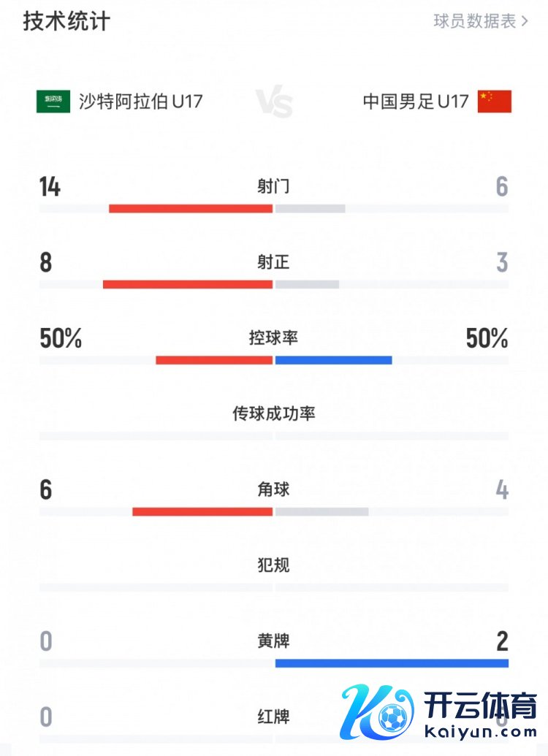Click the red 射正 on-target bar
This screenshot has height=756, width=548.
pyautogui.click(x=188, y=284)
